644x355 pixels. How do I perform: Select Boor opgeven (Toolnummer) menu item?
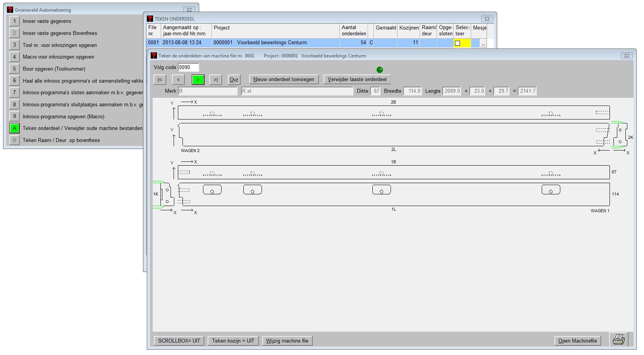[54, 69]
